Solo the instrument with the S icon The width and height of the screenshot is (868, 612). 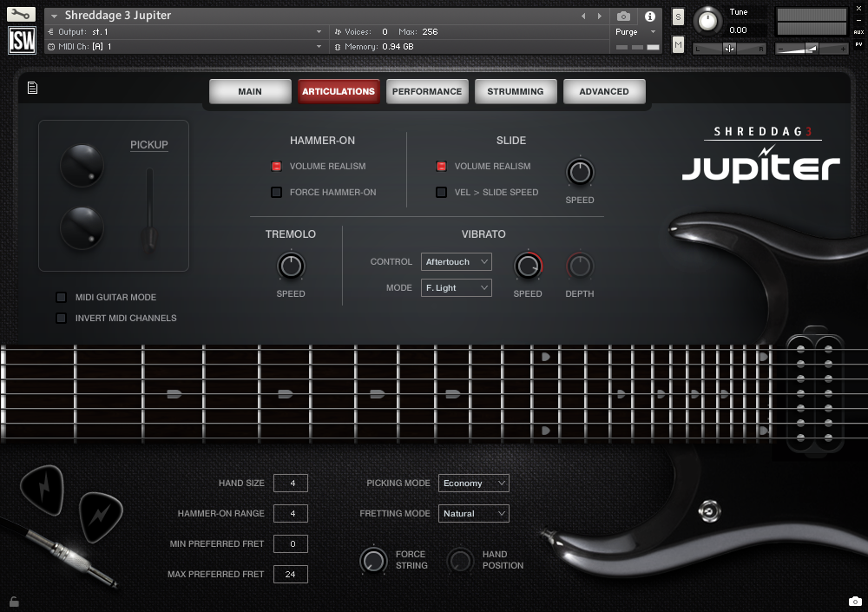pyautogui.click(x=678, y=16)
